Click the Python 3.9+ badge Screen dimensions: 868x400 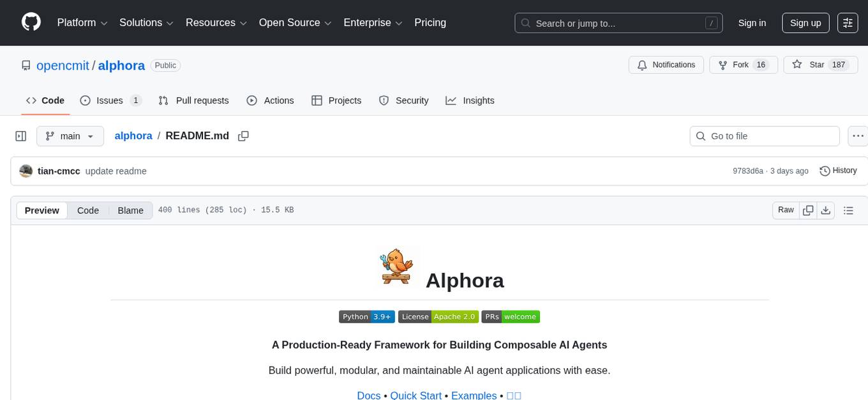click(366, 316)
